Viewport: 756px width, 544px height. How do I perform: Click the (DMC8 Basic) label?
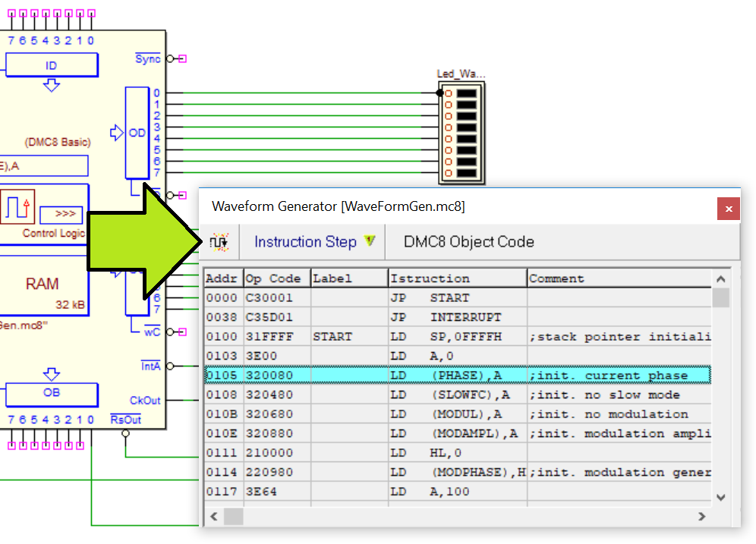click(58, 142)
